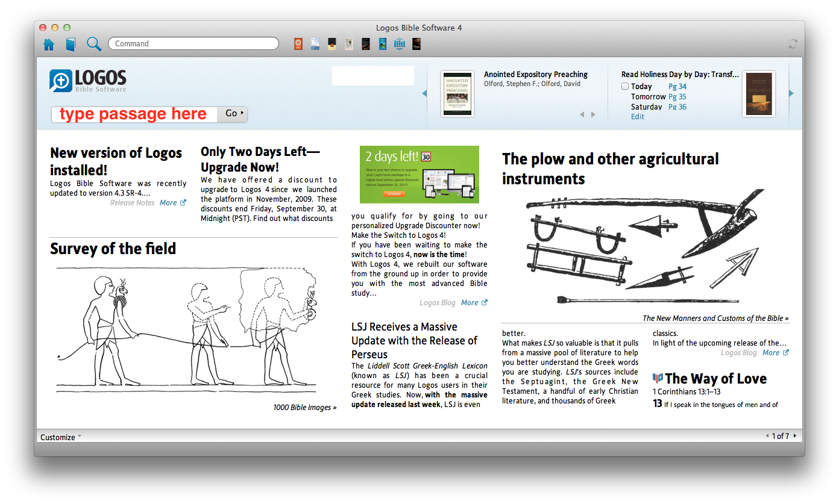Click the Survey of the field heading

(x=113, y=249)
